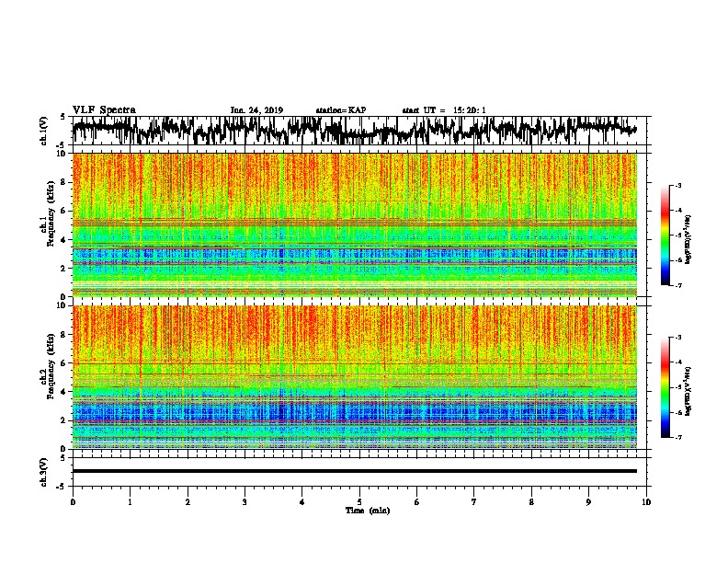Click the time axis tick label "9"

[588, 501]
